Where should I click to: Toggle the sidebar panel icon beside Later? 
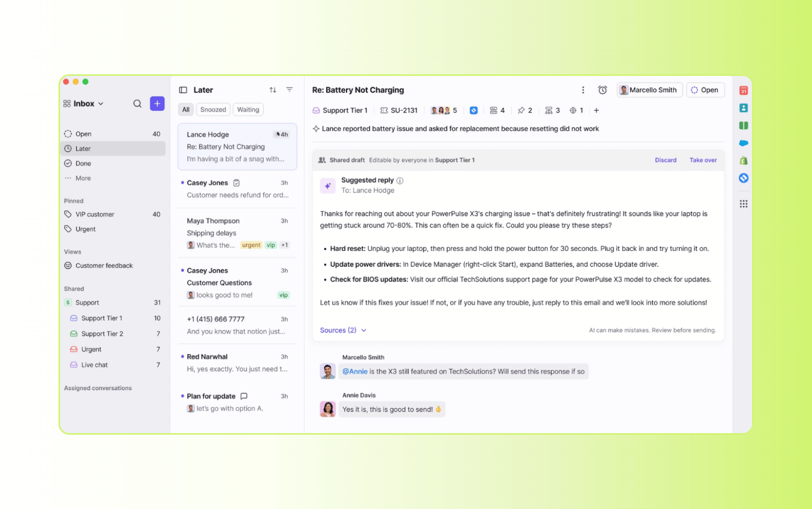(183, 90)
